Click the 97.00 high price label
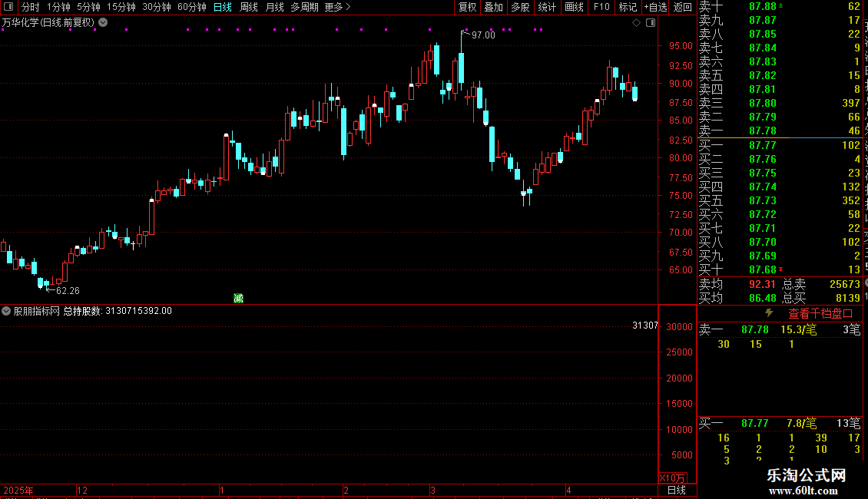This screenshot has height=499, width=868. tap(483, 35)
